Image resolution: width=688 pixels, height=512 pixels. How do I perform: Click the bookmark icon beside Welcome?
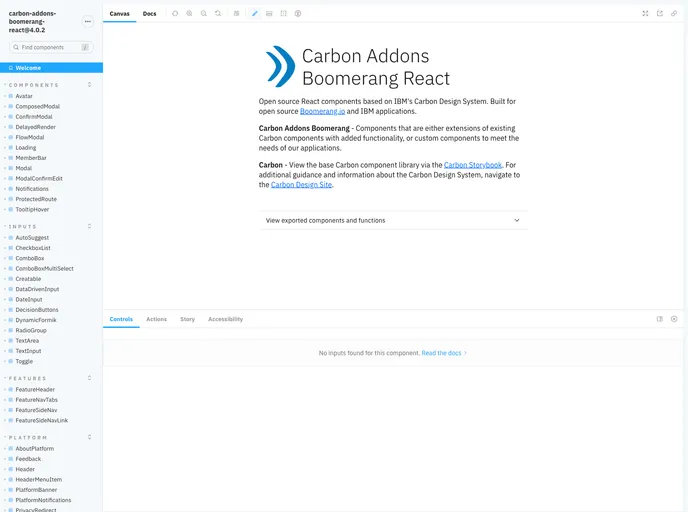tap(11, 68)
